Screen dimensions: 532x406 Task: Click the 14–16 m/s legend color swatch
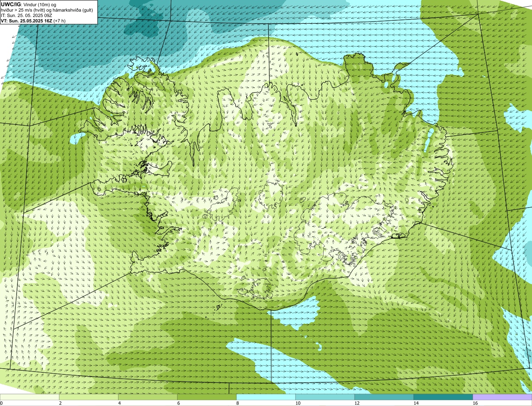tap(443, 397)
